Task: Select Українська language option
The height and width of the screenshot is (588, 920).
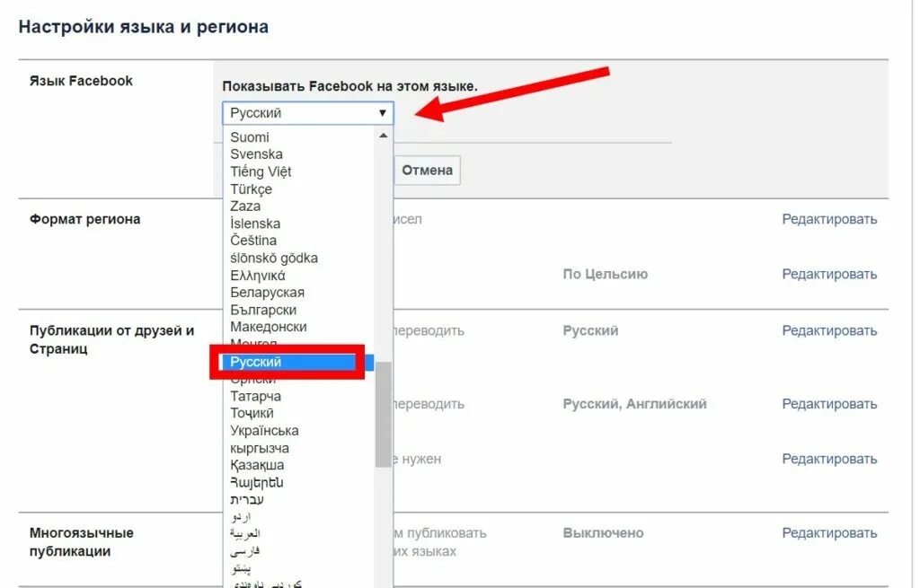Action: (x=264, y=431)
